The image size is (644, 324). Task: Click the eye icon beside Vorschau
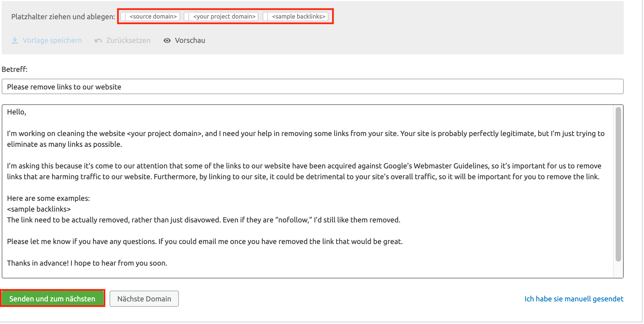167,40
